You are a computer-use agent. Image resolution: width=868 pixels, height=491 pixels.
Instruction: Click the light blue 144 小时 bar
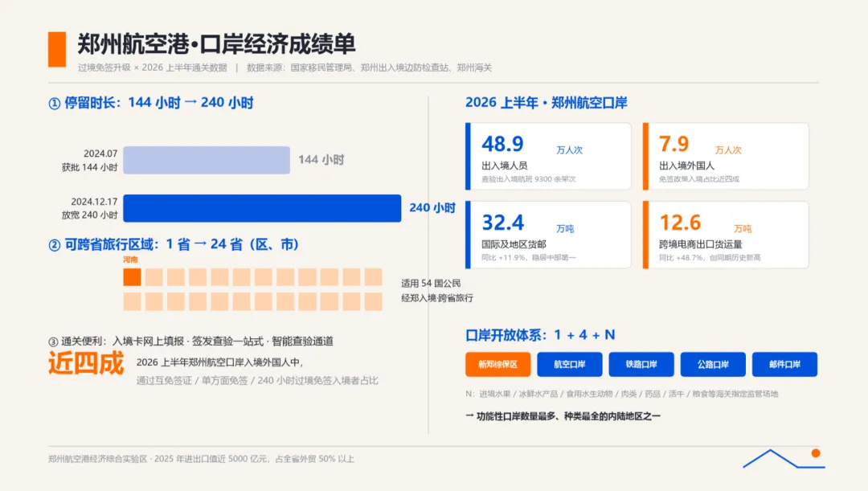click(x=207, y=160)
